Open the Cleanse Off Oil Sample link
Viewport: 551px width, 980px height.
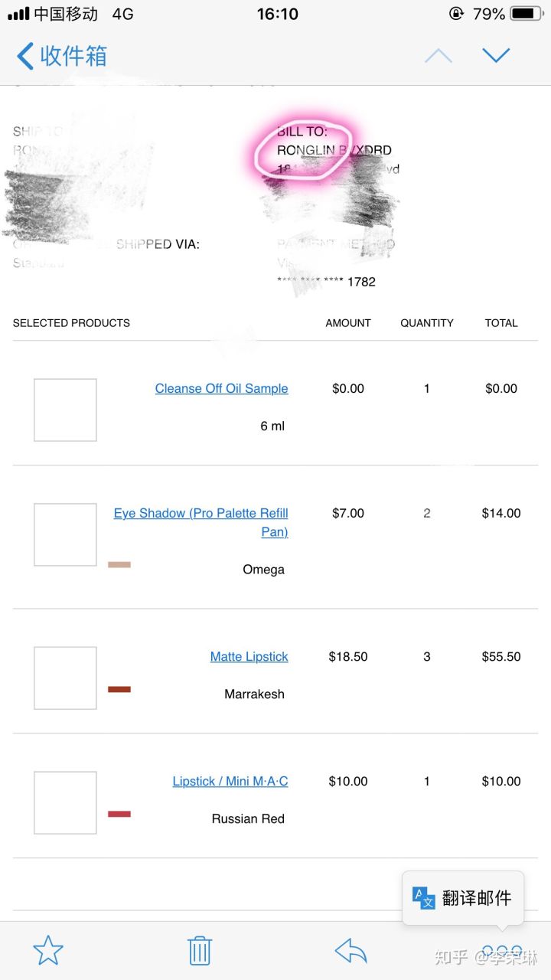tap(221, 388)
